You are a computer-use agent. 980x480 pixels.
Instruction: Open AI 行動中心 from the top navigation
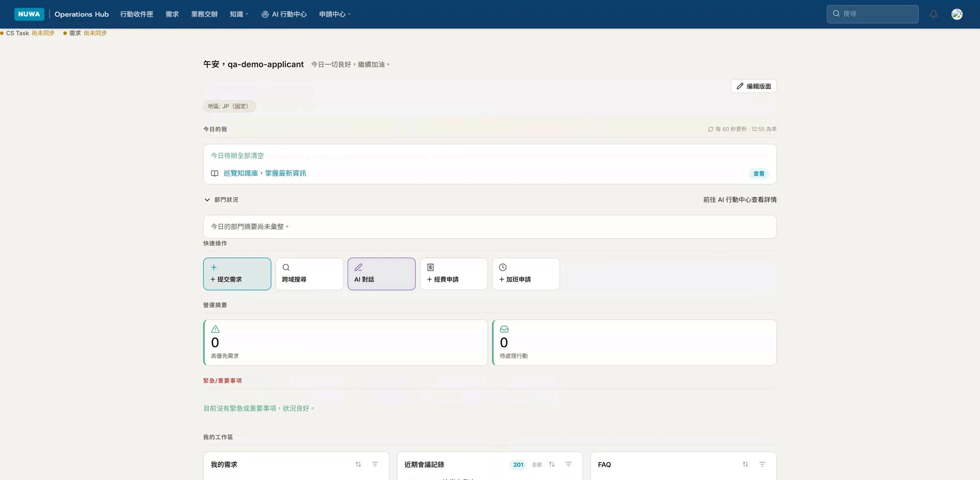(284, 14)
